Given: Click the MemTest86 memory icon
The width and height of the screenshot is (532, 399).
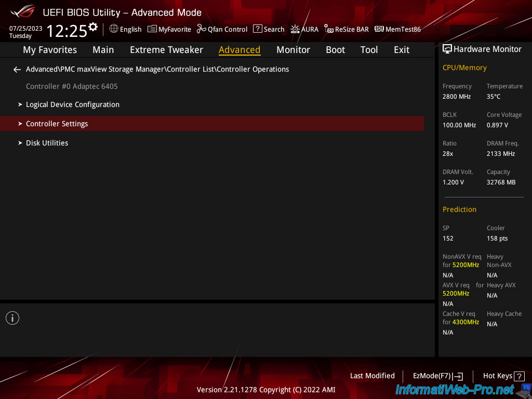Looking at the screenshot, I should pos(379,29).
